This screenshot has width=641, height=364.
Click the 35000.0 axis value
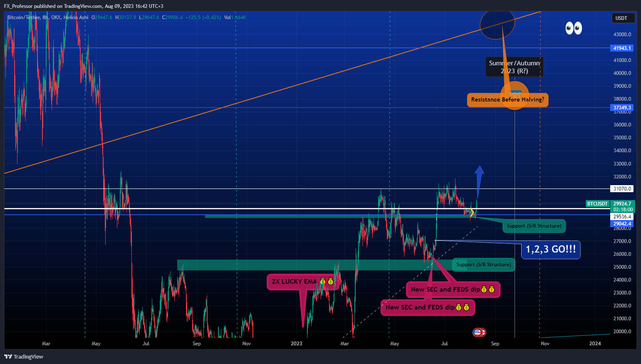click(x=622, y=138)
